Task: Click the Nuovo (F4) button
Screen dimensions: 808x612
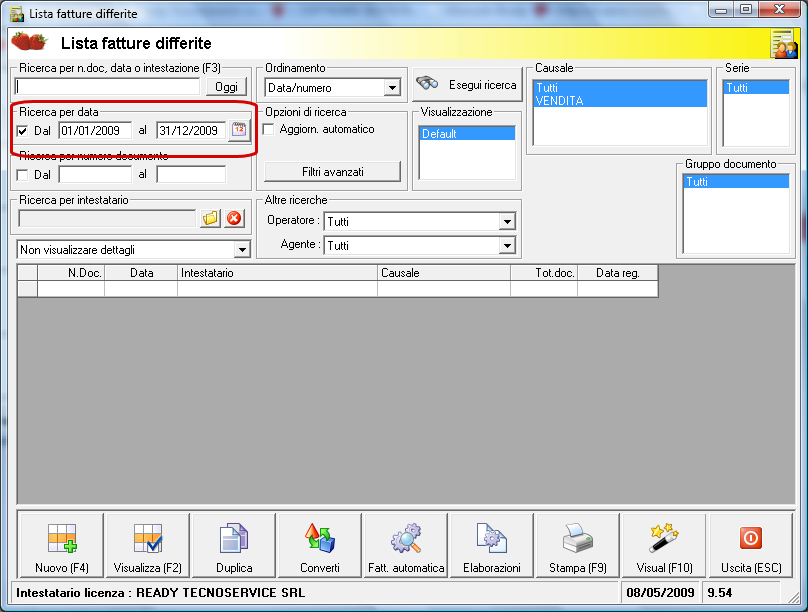Action: click(61, 546)
